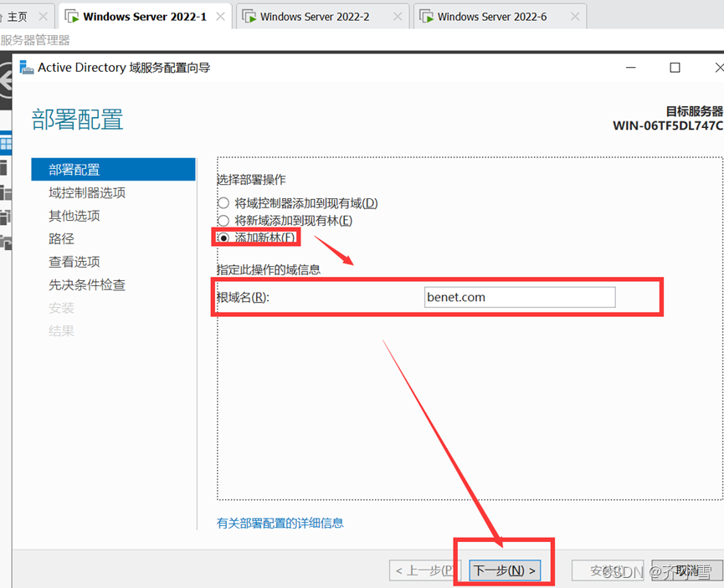The image size is (724, 588).
Task: Open 部署配置 wizard step
Action: pyautogui.click(x=114, y=170)
